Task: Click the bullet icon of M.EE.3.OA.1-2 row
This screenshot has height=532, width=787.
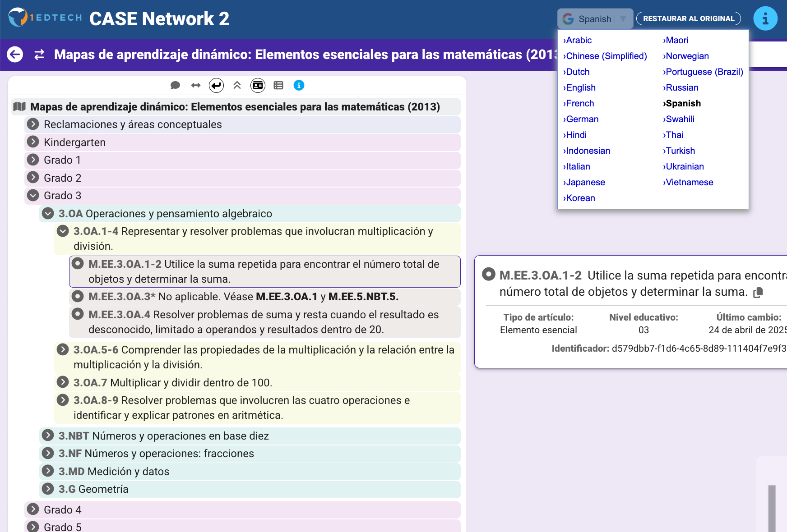Action: click(x=78, y=264)
